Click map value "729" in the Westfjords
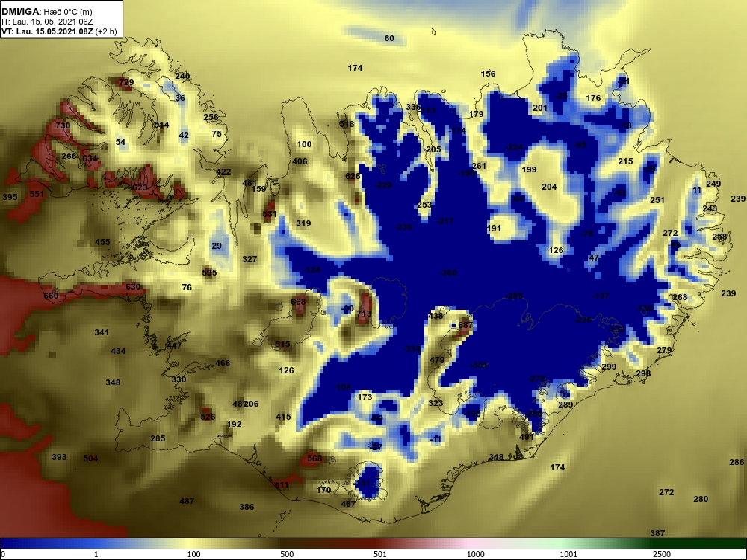The image size is (747, 560). (126, 82)
